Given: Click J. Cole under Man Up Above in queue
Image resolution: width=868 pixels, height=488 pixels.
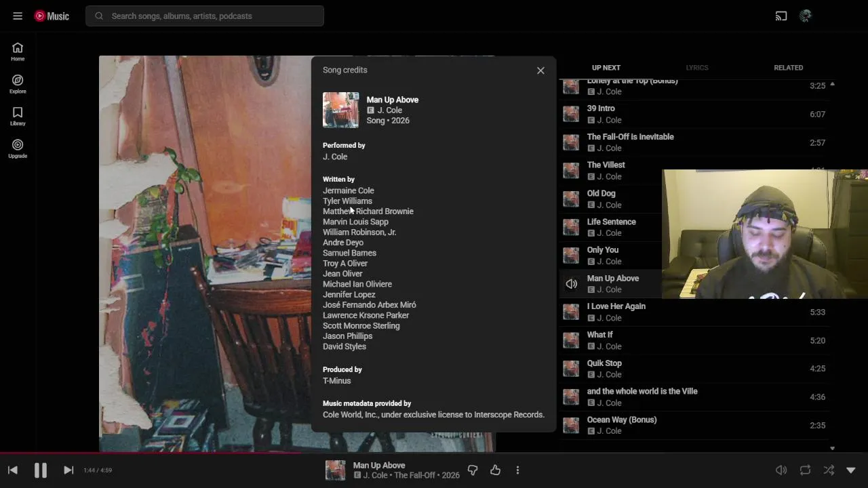Looking at the screenshot, I should (x=609, y=289).
